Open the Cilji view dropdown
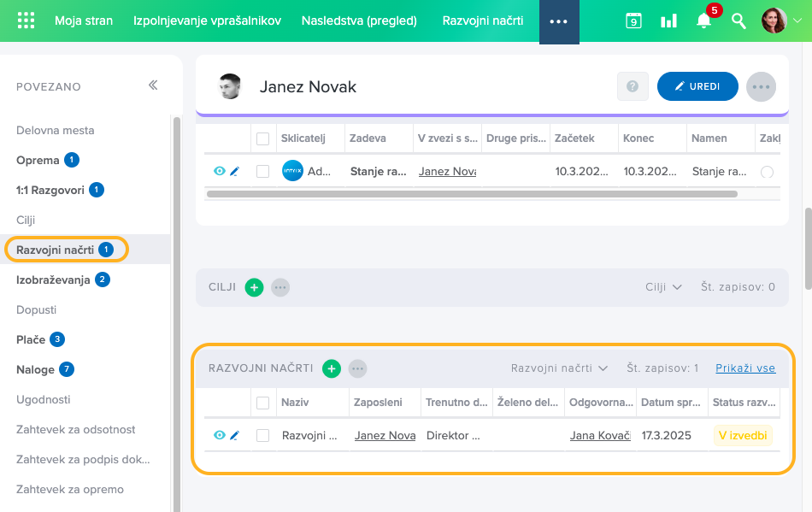The height and width of the screenshot is (512, 812). [663, 287]
